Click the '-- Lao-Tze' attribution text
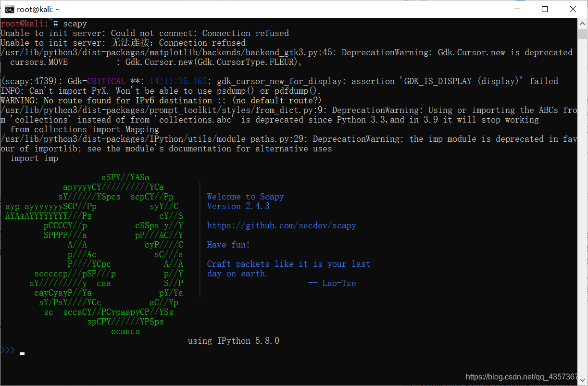This screenshot has height=386, width=588. (332, 283)
